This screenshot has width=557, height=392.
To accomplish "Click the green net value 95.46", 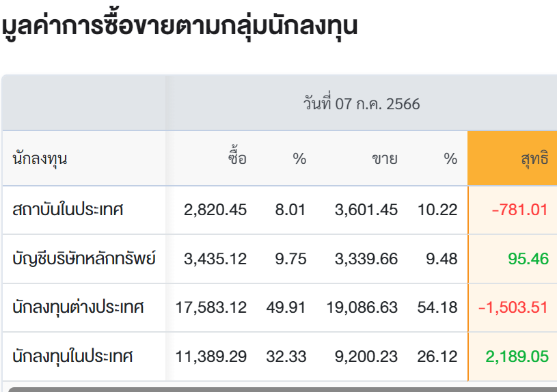I will pos(528,259).
